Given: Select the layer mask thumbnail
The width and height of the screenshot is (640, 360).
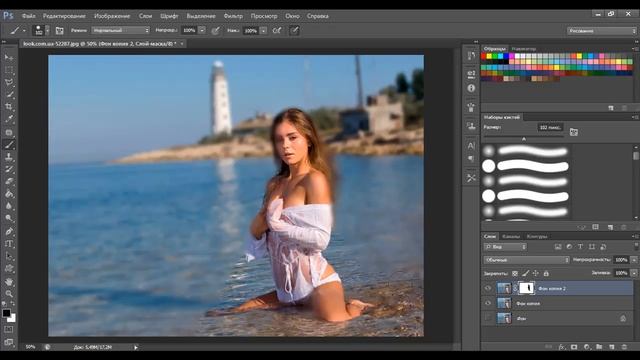Looking at the screenshot, I should [x=526, y=288].
